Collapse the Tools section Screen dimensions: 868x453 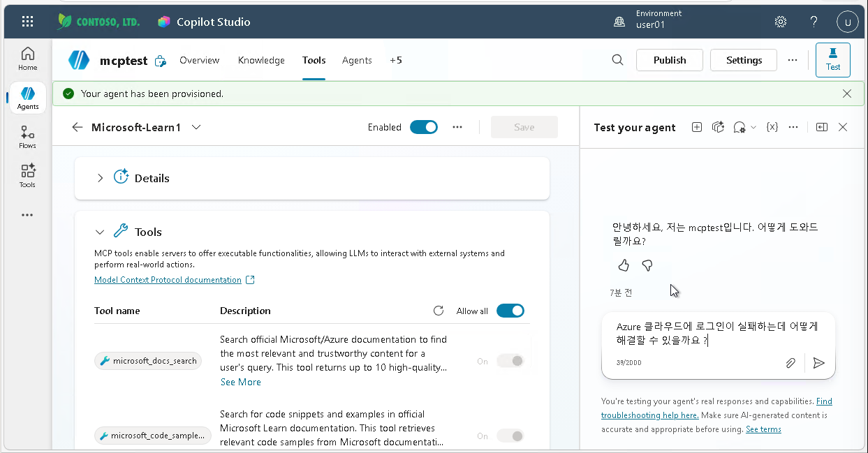[x=101, y=232]
